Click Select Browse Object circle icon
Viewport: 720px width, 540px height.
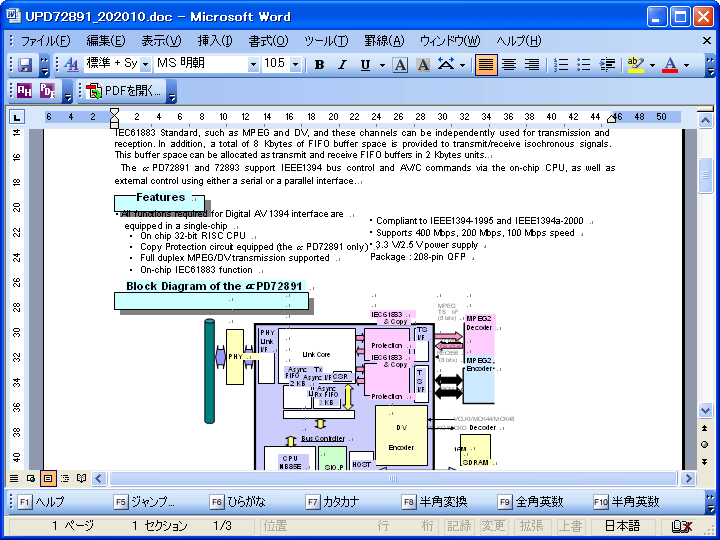pos(705,445)
